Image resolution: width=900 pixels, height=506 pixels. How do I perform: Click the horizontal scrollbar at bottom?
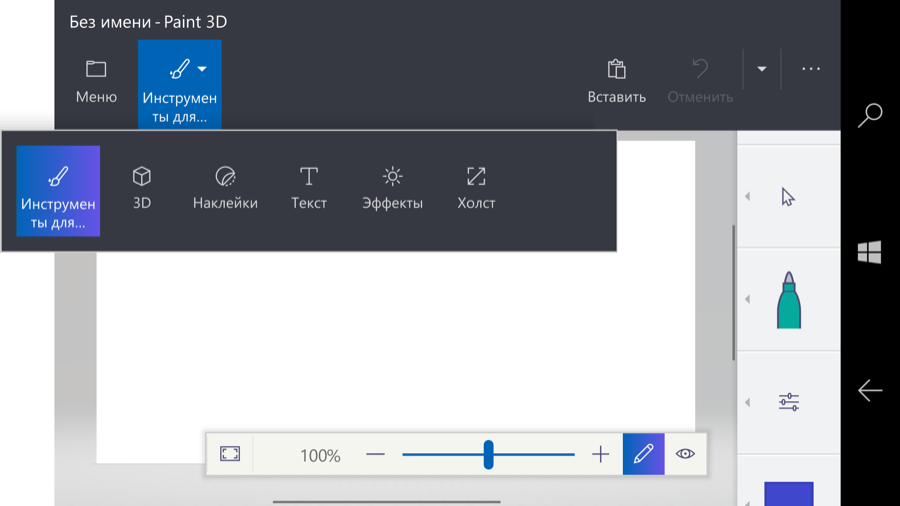coord(386,502)
